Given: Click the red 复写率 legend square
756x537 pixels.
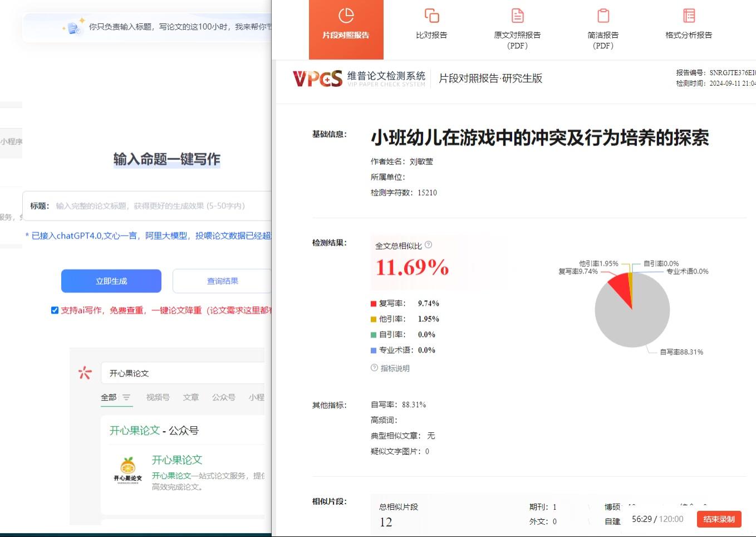Looking at the screenshot, I should coord(374,304).
